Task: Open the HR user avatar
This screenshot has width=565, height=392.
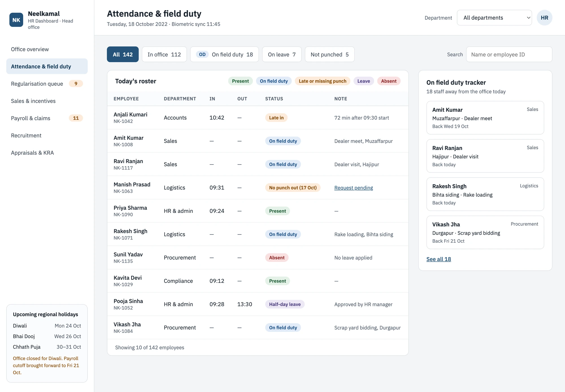Action: 544,18
